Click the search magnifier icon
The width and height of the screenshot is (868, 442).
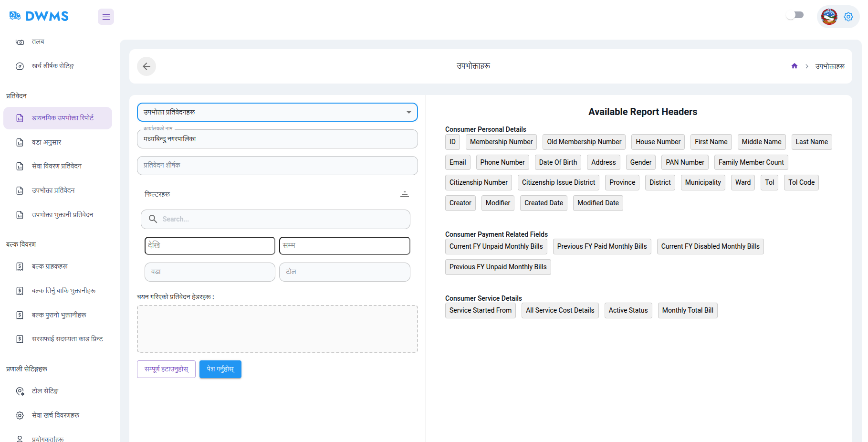pyautogui.click(x=153, y=219)
